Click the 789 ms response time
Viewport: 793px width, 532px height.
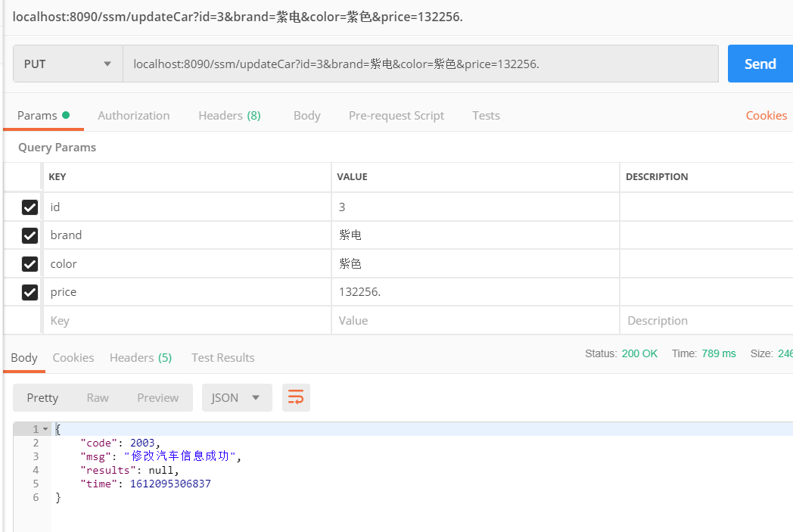coord(719,353)
